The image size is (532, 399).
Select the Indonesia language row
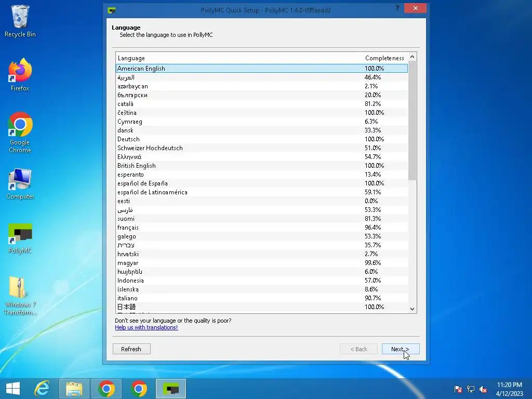point(262,280)
